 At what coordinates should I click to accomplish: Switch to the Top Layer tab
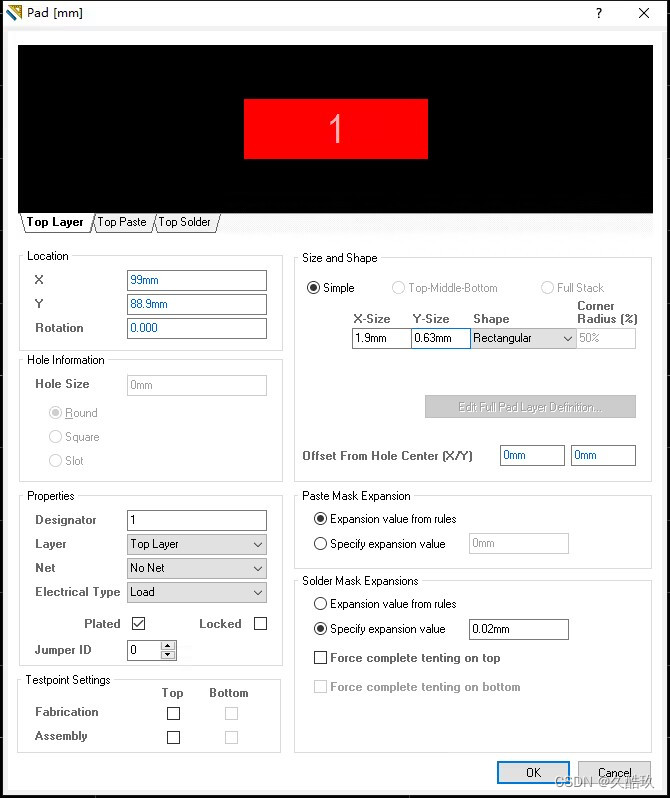55,222
